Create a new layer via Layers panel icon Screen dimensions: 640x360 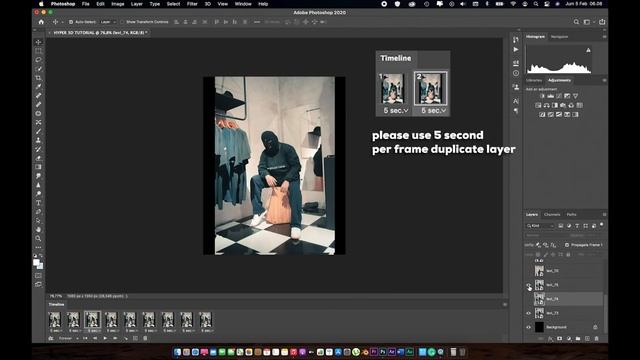point(587,338)
